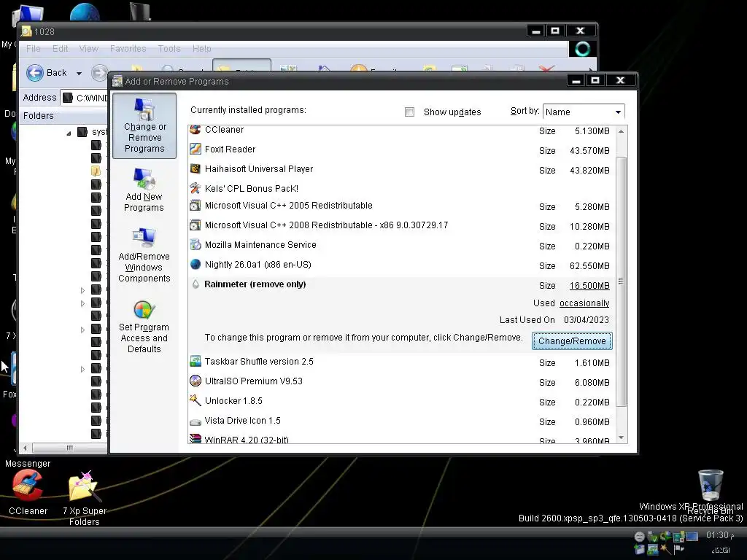Screen dimensions: 747x560
Task: Select 'Unlocker 1.8.5' program name
Action: click(x=233, y=401)
